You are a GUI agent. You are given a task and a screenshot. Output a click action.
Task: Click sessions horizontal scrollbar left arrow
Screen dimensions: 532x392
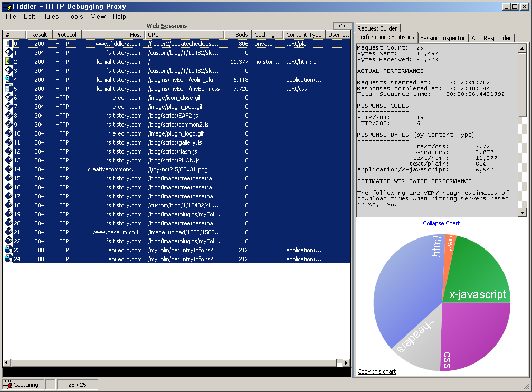[x=6, y=362]
